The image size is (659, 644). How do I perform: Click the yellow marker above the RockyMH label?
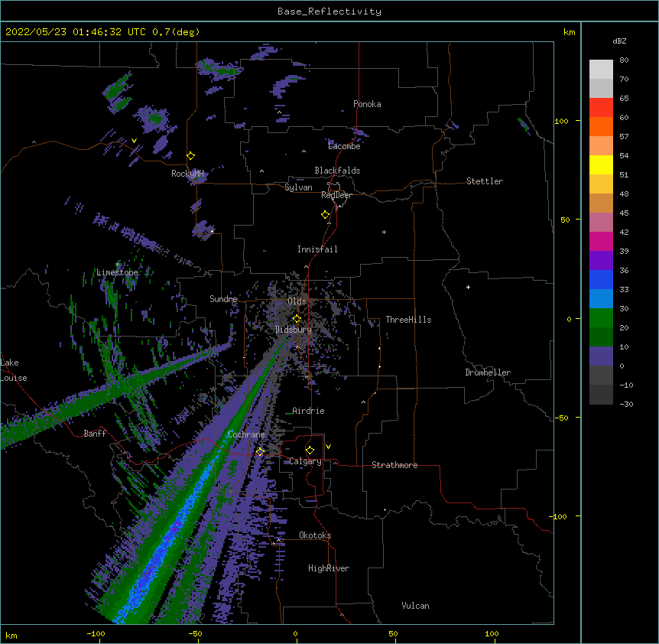pos(191,156)
